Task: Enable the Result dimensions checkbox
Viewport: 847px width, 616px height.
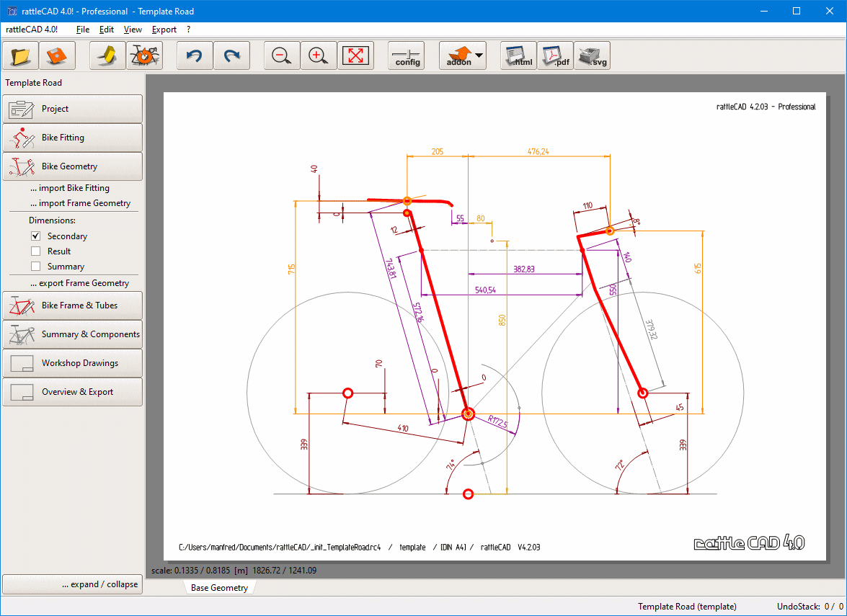Action: [35, 251]
